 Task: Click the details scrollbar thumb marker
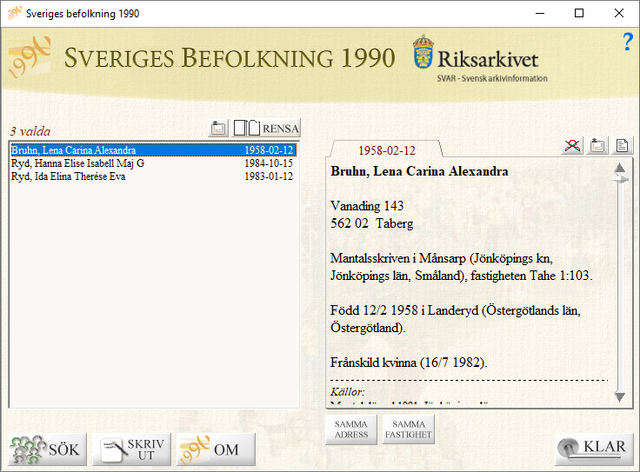tap(620, 179)
